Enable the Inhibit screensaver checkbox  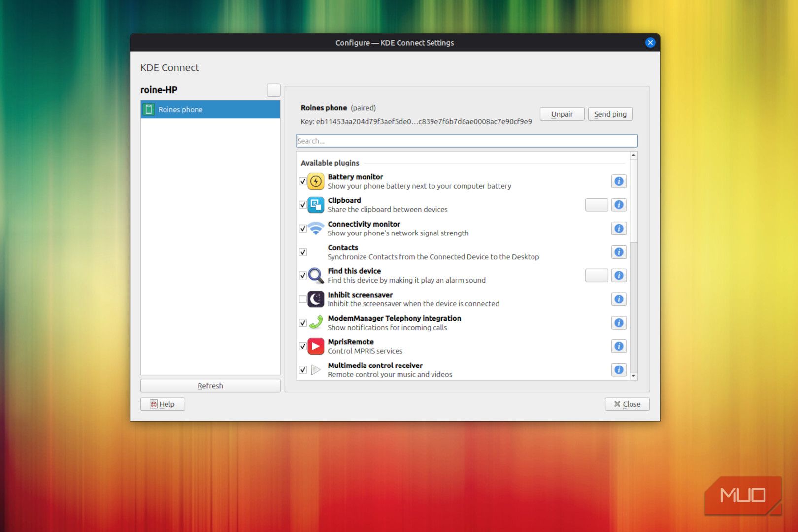(x=303, y=299)
